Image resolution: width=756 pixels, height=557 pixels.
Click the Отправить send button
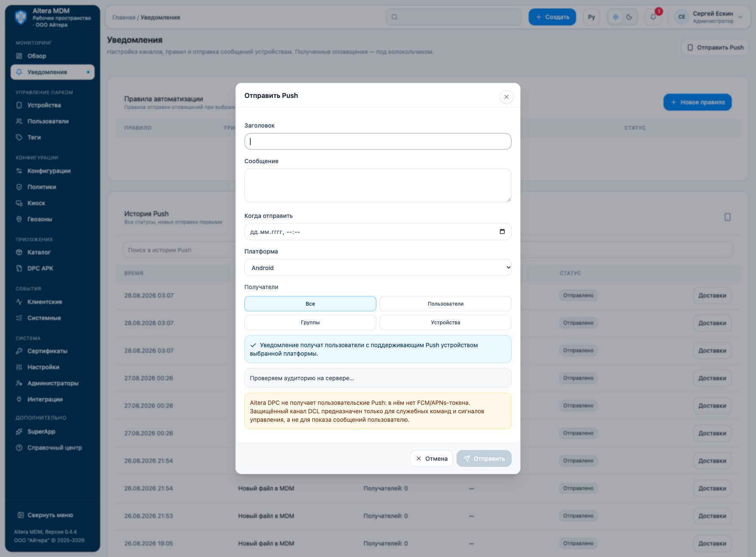(x=484, y=459)
